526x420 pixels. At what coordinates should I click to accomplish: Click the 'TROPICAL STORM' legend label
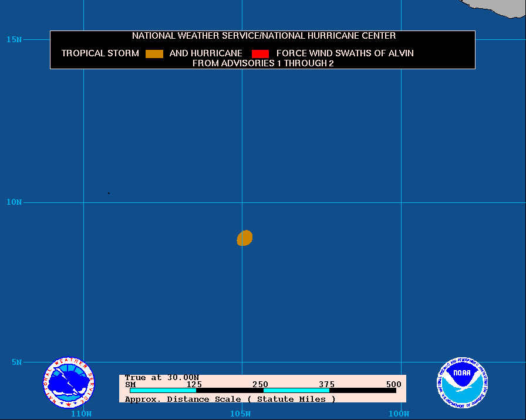100,53
